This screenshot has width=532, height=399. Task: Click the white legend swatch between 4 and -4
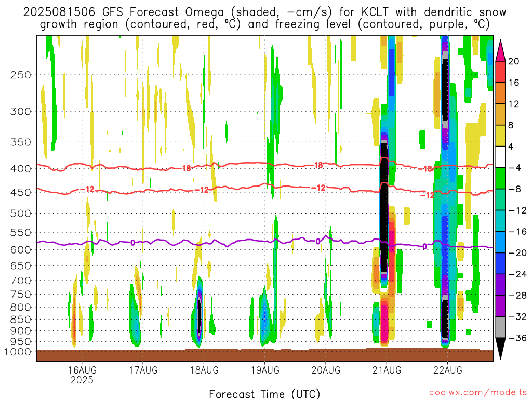[x=500, y=157]
